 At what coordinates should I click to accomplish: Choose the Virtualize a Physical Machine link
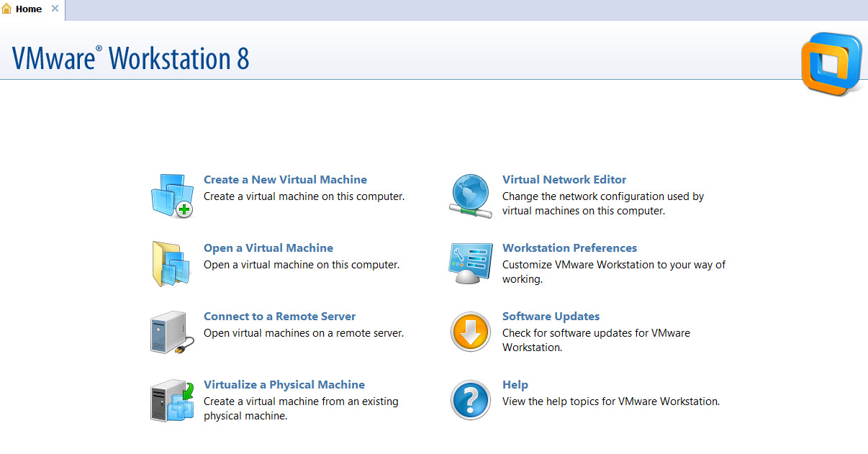(284, 385)
